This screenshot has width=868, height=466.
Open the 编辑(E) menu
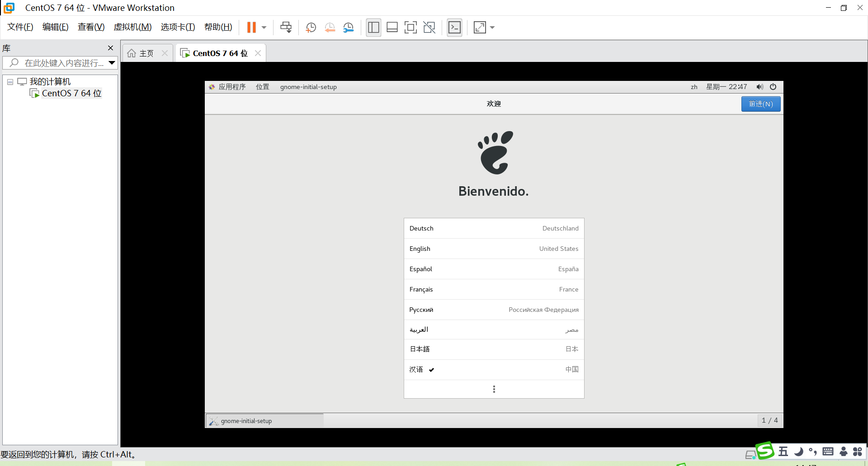[x=56, y=27]
